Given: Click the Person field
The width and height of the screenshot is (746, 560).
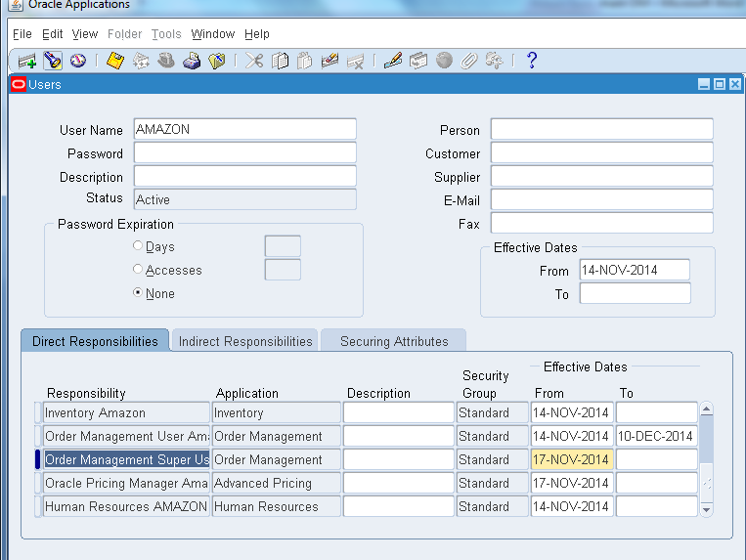Looking at the screenshot, I should point(602,129).
